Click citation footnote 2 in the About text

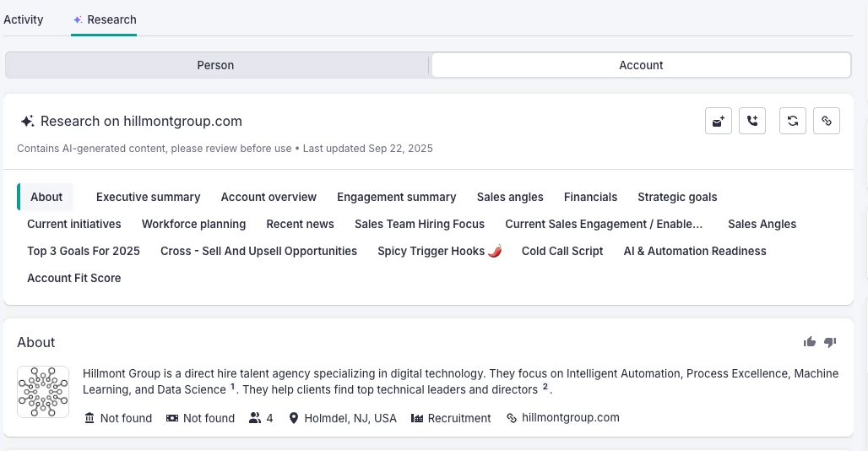click(x=545, y=386)
